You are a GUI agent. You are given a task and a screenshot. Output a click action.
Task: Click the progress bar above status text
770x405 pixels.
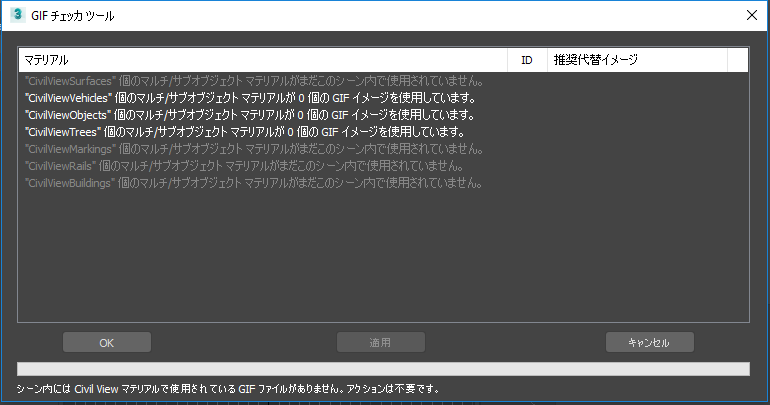pos(383,369)
